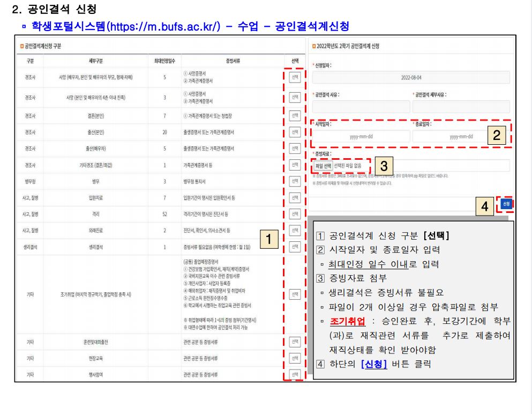
Task: Pick 선택 for the 격리 row
Action: tap(294, 214)
